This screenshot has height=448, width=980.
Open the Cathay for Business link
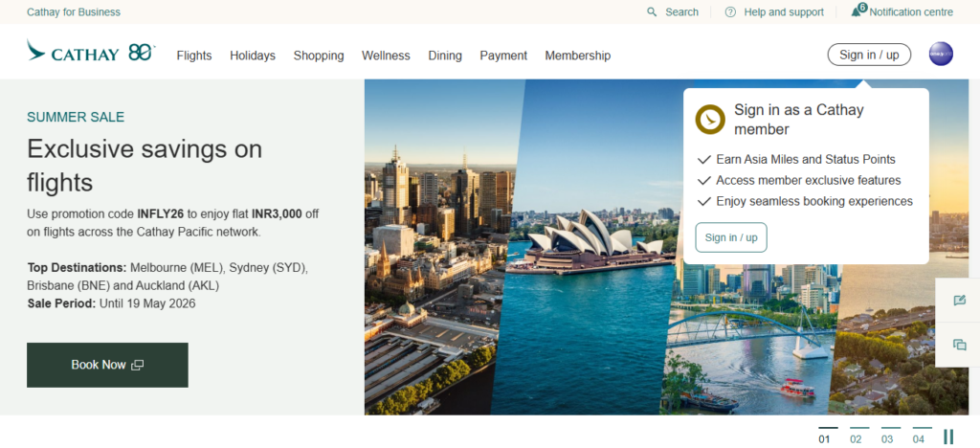[74, 11]
